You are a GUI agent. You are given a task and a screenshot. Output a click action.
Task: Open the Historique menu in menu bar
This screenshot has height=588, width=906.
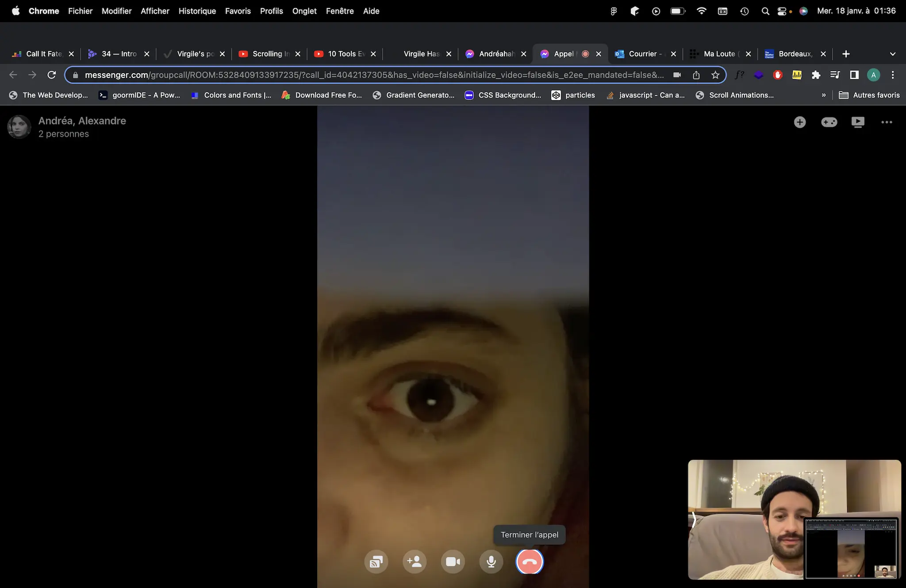pyautogui.click(x=197, y=11)
